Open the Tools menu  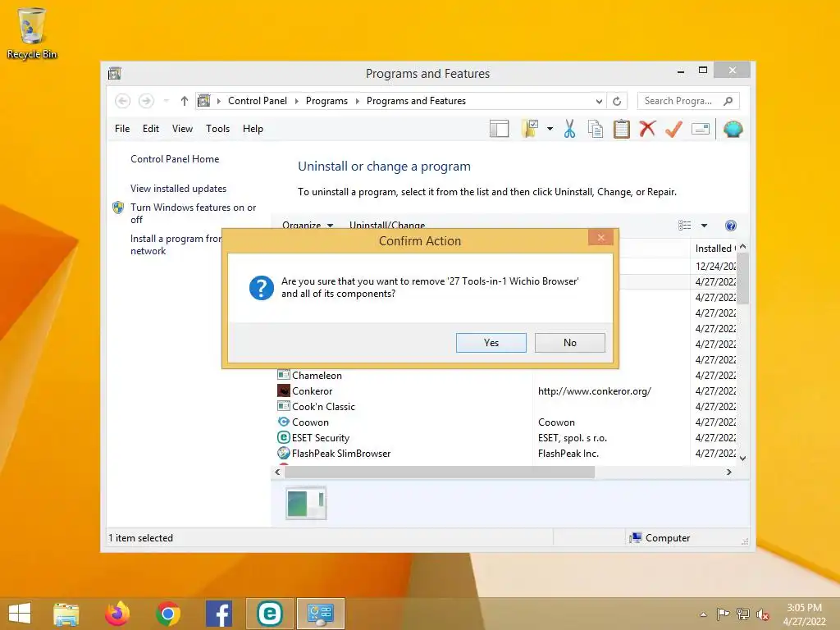coord(217,129)
